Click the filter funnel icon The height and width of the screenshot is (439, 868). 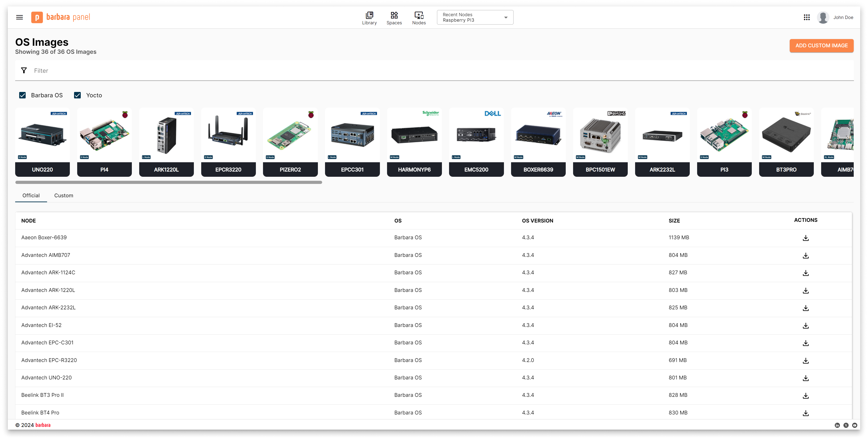click(24, 70)
